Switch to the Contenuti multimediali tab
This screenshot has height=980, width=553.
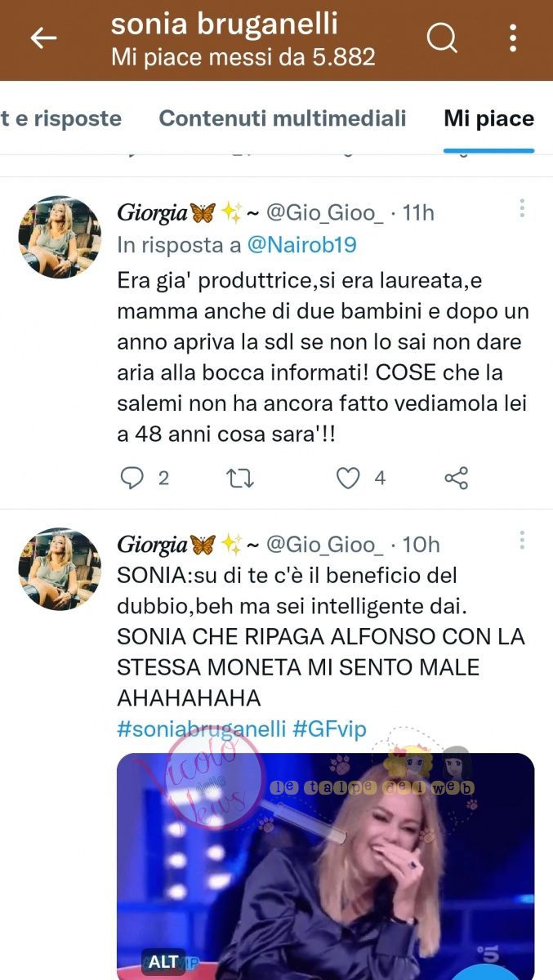(283, 118)
